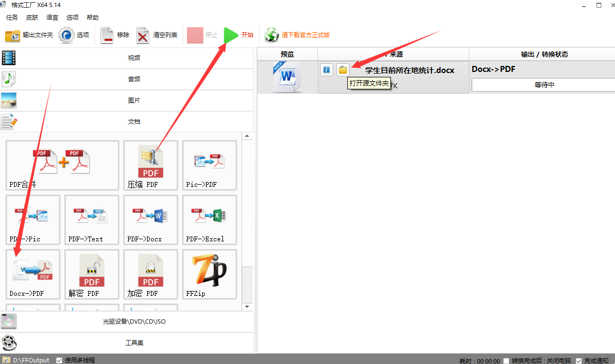The image size is (615, 364).
Task: Choose the PDF->Text converter
Action: [92, 220]
